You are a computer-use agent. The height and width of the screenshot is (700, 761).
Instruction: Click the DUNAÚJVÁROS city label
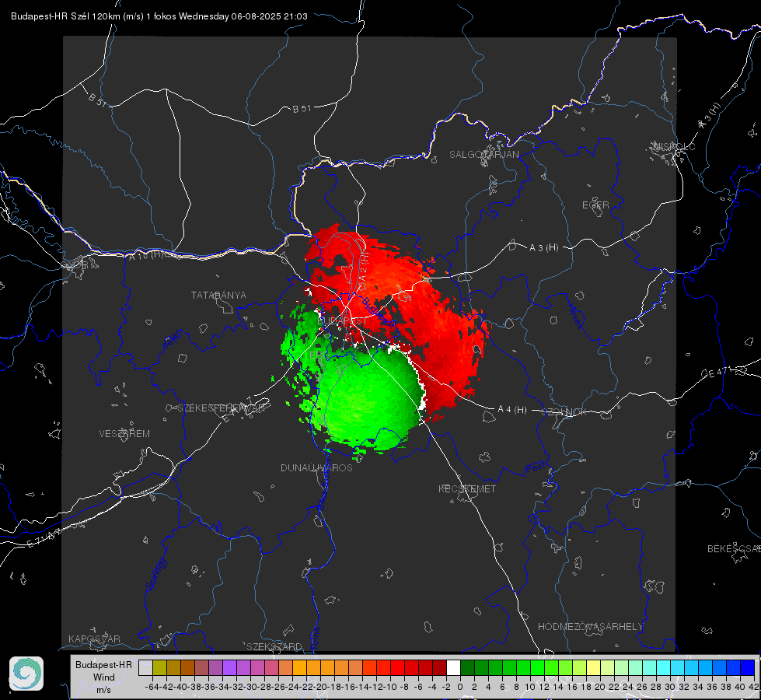click(316, 467)
